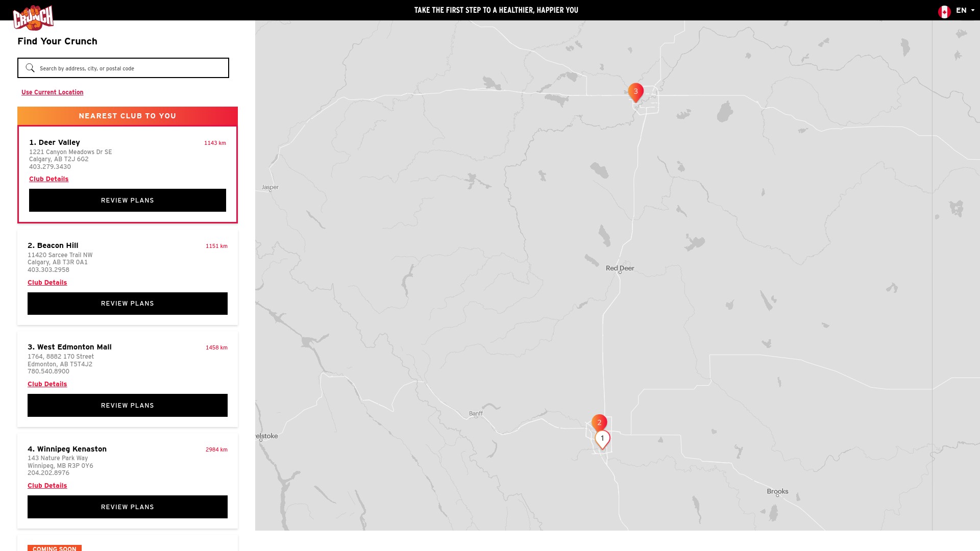Click phone number 403.303.2958

point(48,270)
